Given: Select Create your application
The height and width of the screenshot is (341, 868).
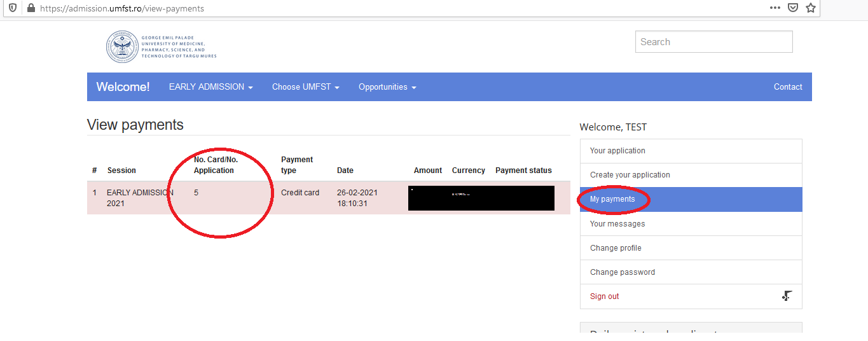Looking at the screenshot, I should [x=630, y=175].
